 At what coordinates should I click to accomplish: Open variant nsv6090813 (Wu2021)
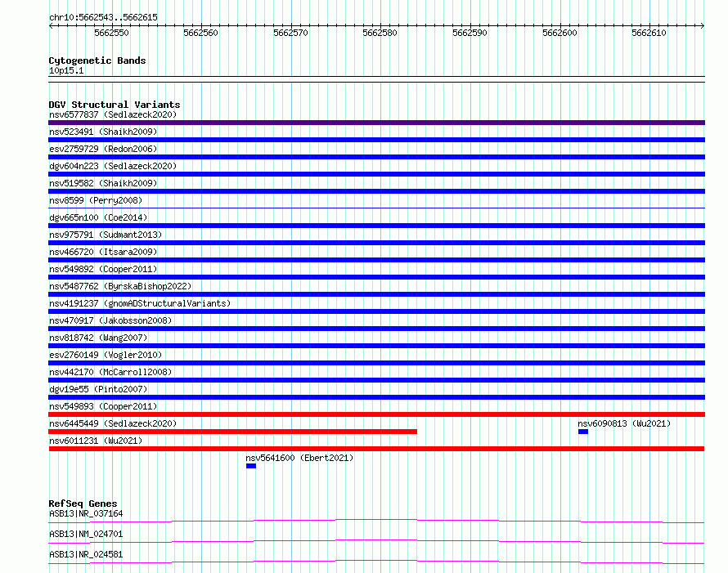pos(624,423)
